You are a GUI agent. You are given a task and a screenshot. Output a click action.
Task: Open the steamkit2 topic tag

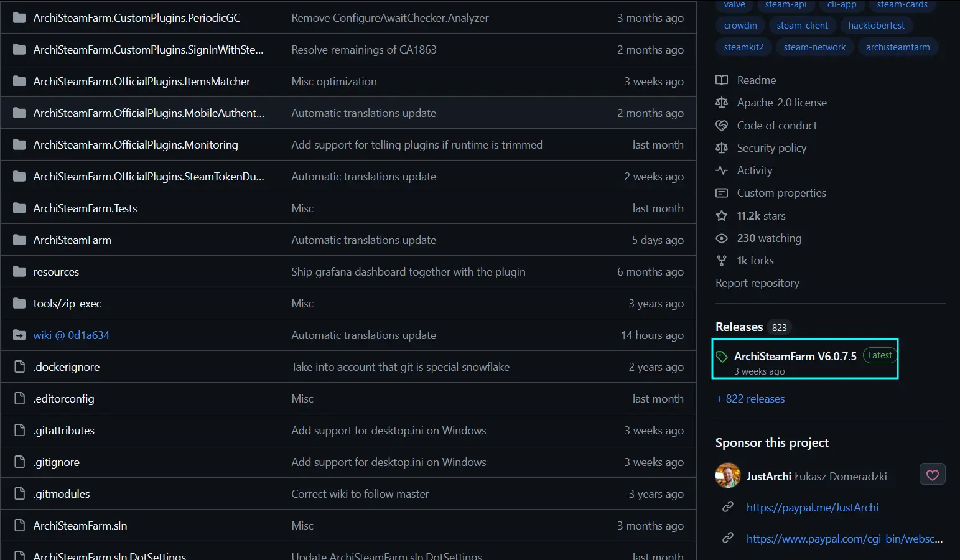click(744, 47)
